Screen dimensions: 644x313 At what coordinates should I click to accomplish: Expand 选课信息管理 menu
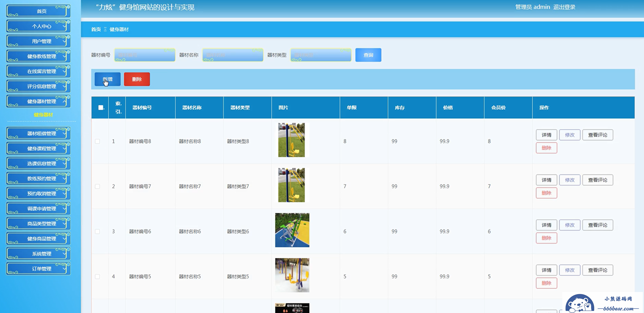[x=38, y=163]
